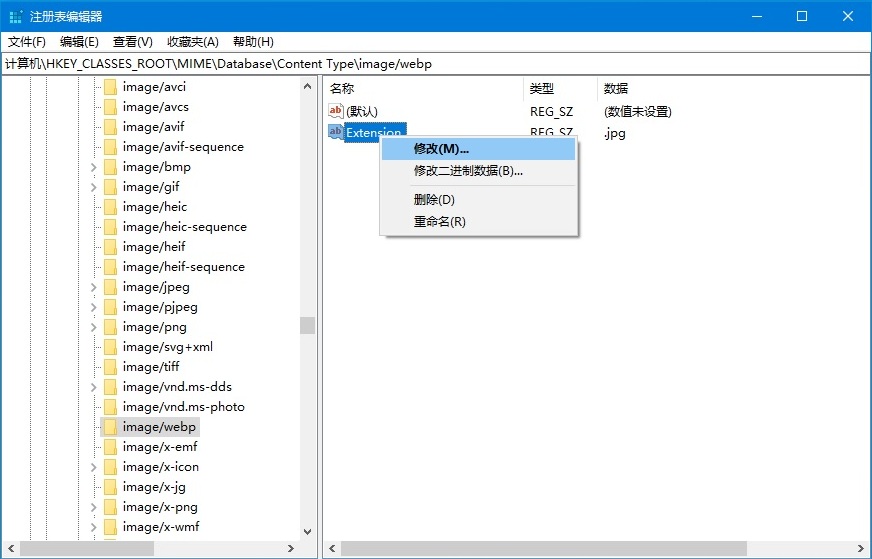Viewport: 872px width, 559px height.
Task: Expand the image/pjpeg tree node
Action: point(93,308)
